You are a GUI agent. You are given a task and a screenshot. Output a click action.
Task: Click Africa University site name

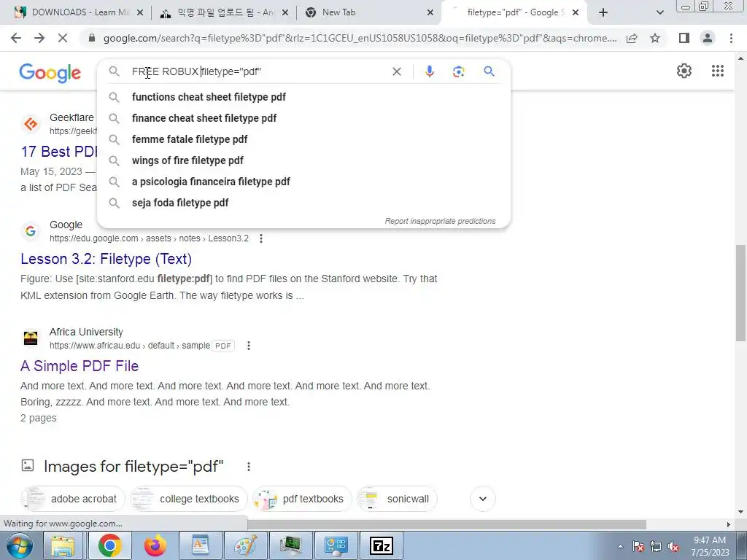click(86, 332)
